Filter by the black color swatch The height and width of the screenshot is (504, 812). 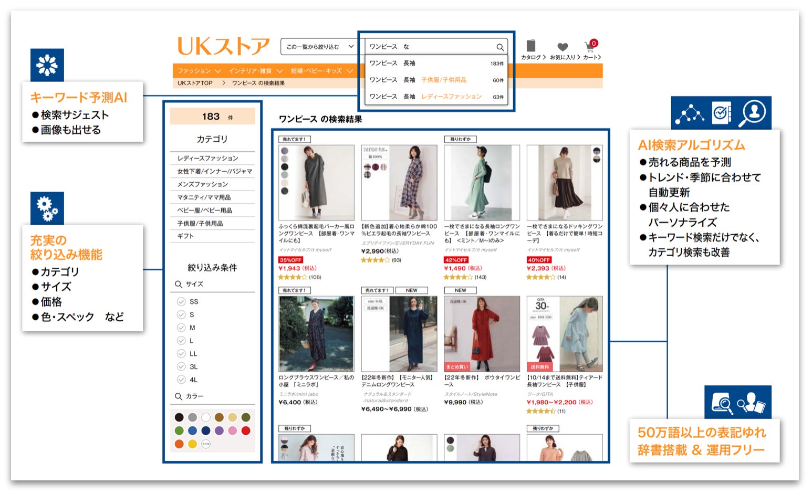click(179, 417)
